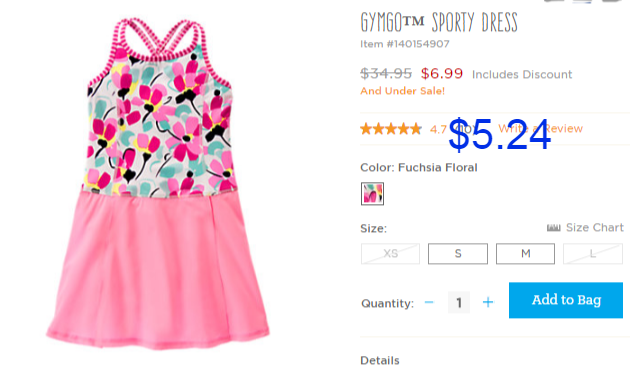
Task: Click the floral dress product image
Action: (x=158, y=183)
